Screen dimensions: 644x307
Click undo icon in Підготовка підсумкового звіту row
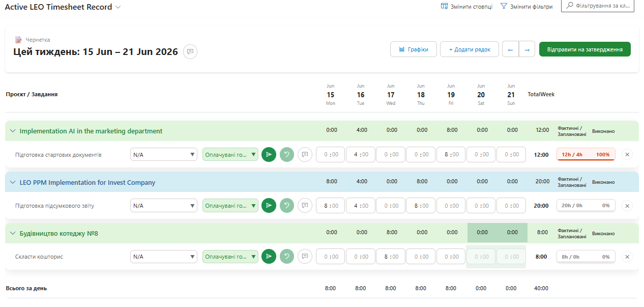point(287,206)
